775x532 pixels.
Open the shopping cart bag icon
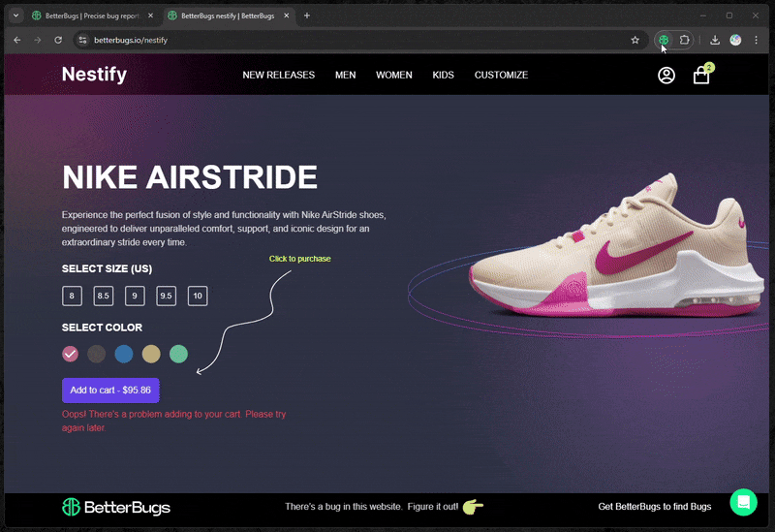coord(701,76)
